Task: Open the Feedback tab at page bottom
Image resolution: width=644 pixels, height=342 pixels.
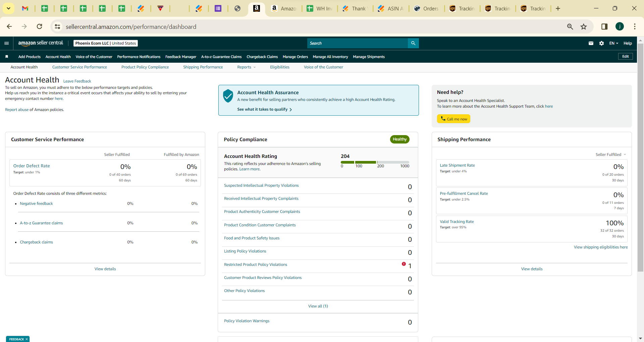Action: [x=16, y=339]
